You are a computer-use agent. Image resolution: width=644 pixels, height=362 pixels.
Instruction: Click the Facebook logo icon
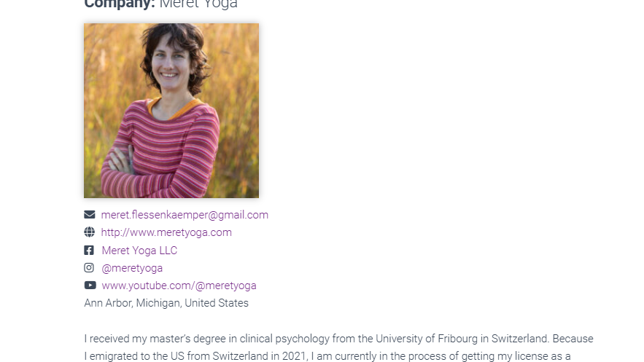coord(89,250)
